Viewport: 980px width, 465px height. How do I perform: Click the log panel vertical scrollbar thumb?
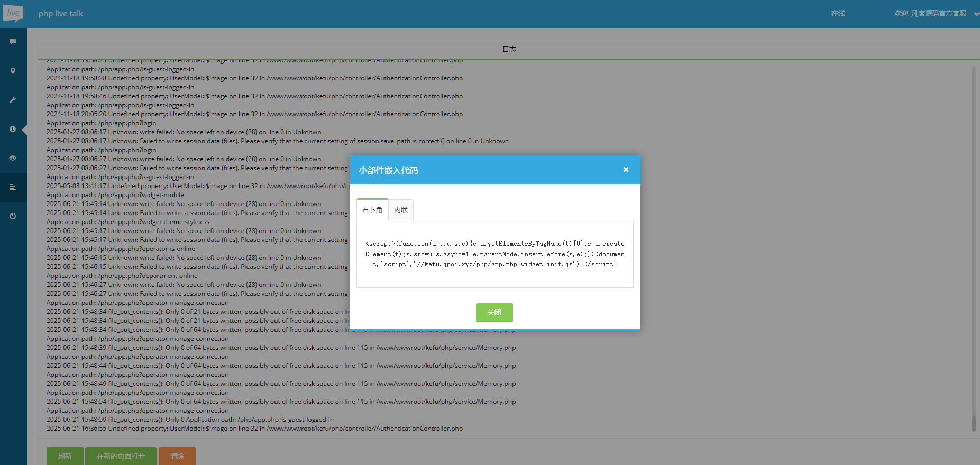point(974,424)
